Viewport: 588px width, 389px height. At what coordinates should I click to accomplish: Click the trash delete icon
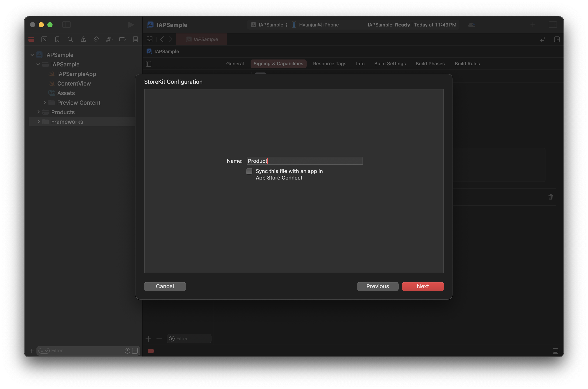pos(550,197)
